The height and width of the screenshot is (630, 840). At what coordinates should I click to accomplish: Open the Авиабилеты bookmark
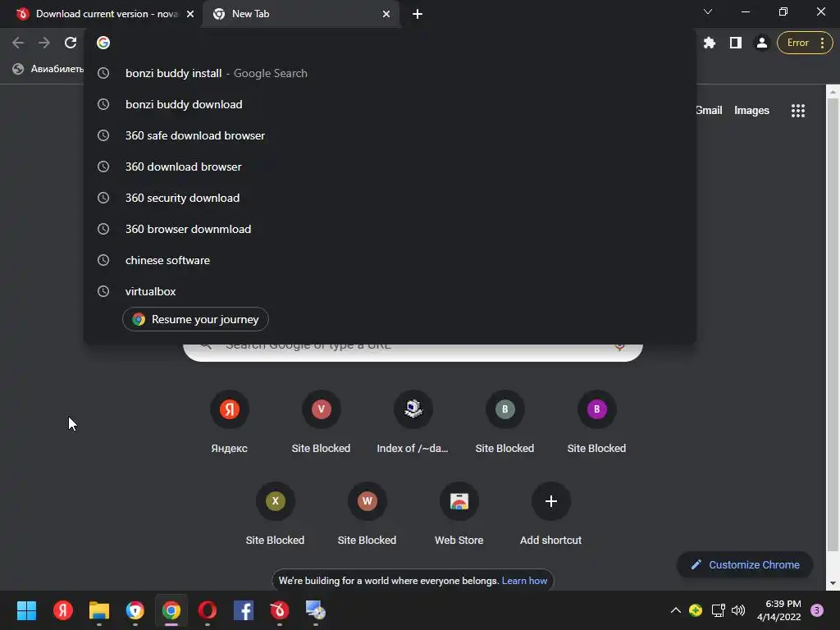point(48,69)
